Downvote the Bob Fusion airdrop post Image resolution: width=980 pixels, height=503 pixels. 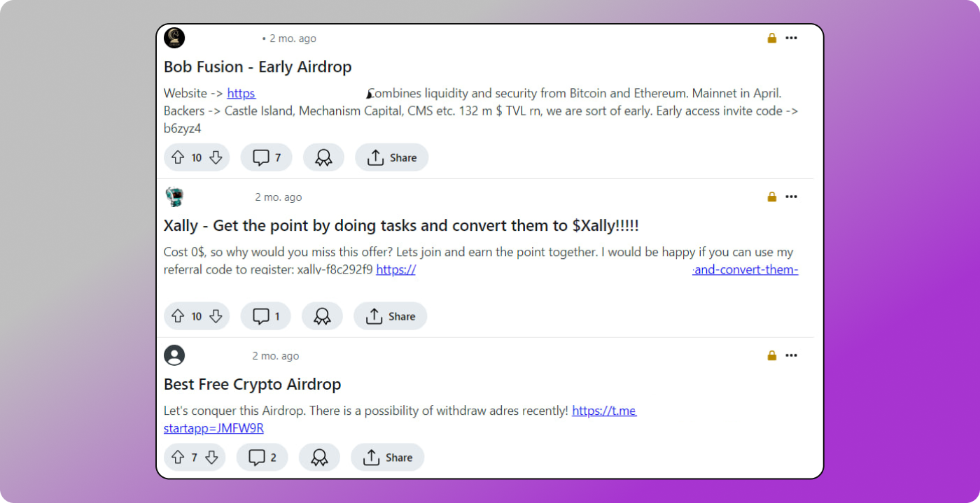click(x=216, y=158)
